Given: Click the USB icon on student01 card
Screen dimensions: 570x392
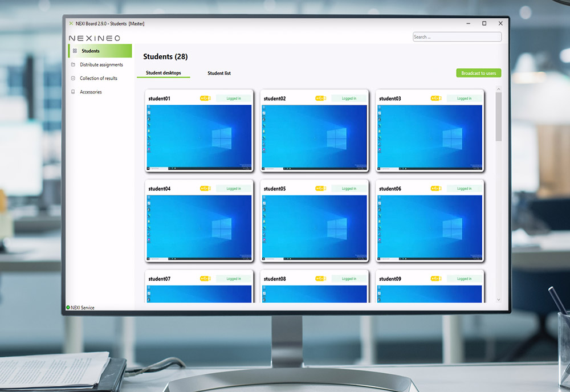Looking at the screenshot, I should click(x=205, y=99).
